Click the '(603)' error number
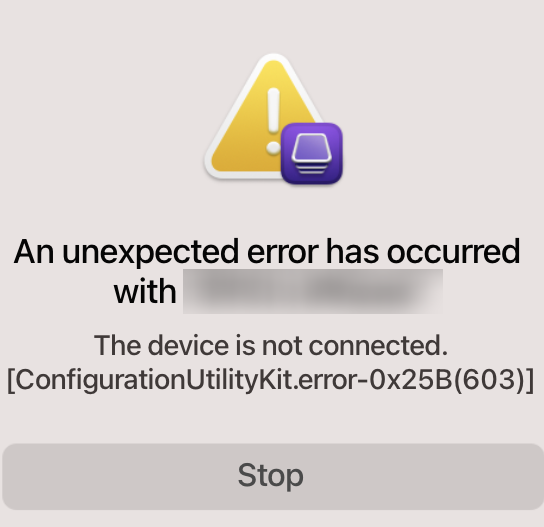The height and width of the screenshot is (527, 544). click(489, 380)
